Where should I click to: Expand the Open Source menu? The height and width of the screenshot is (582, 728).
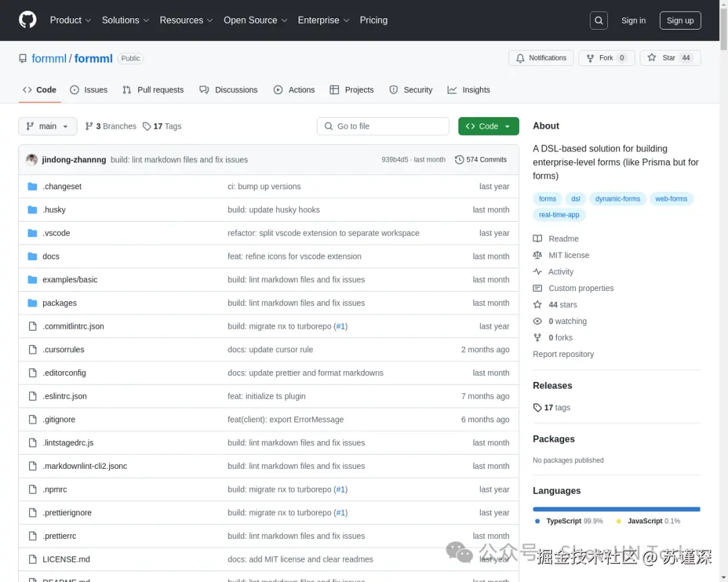point(255,20)
